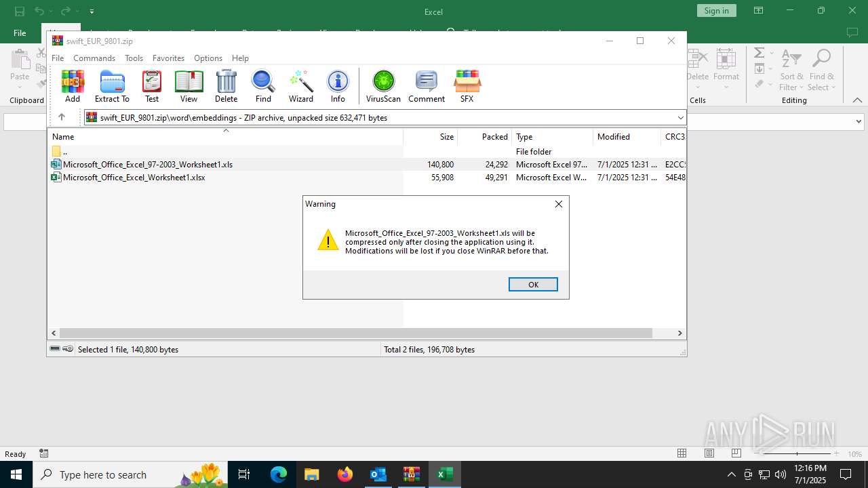
Task: Open the WinRAR Help menu
Action: pos(240,58)
